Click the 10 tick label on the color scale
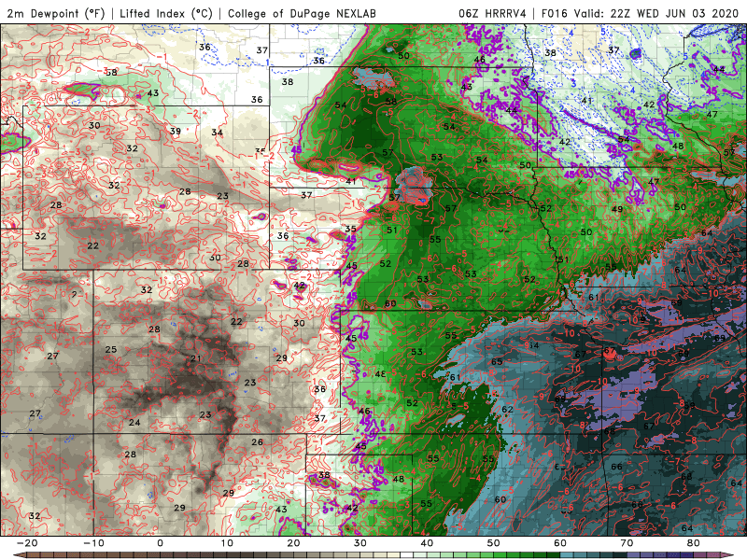Screen dimensions: 747x560 pyautogui.click(x=227, y=543)
